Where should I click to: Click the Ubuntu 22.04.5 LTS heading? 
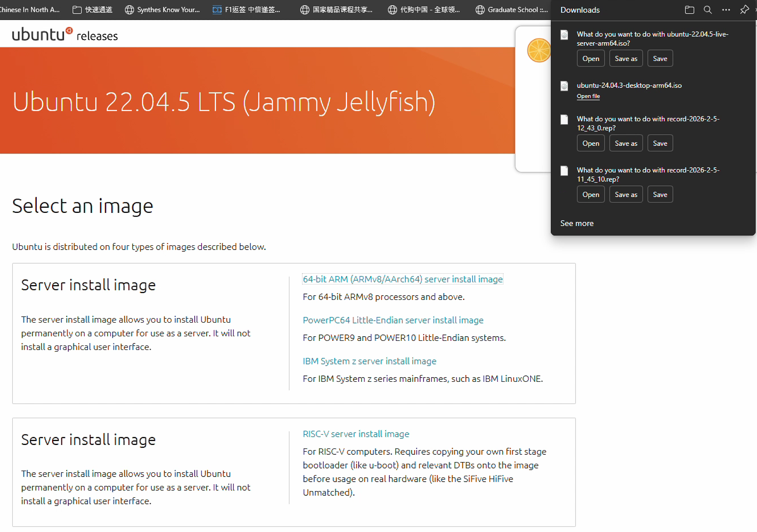[x=224, y=102]
